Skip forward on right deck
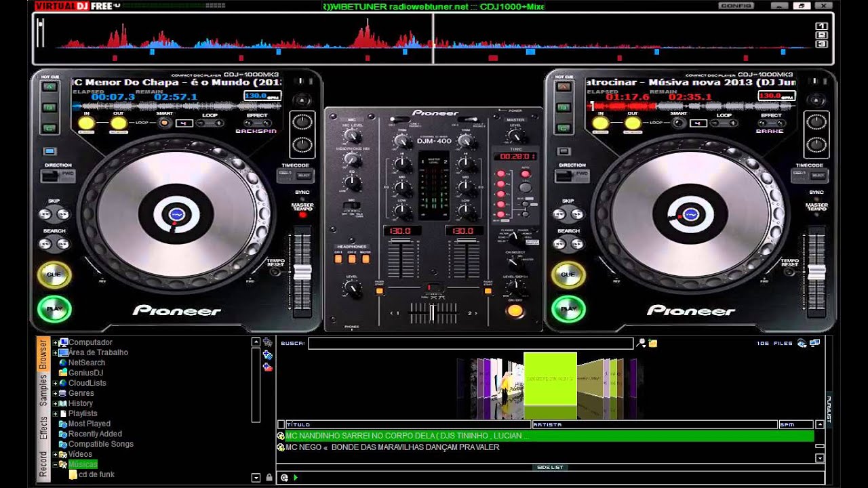Viewport: 868px width, 488px height. [x=576, y=214]
